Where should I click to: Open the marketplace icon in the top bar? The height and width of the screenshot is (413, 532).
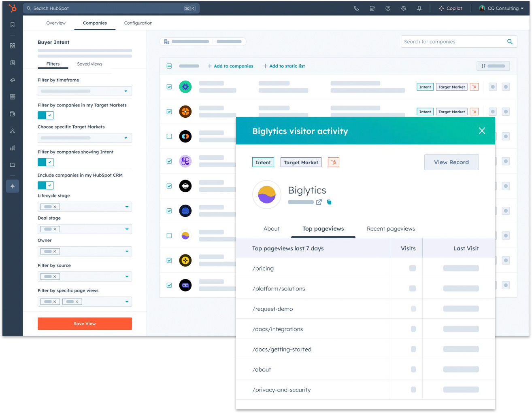372,8
